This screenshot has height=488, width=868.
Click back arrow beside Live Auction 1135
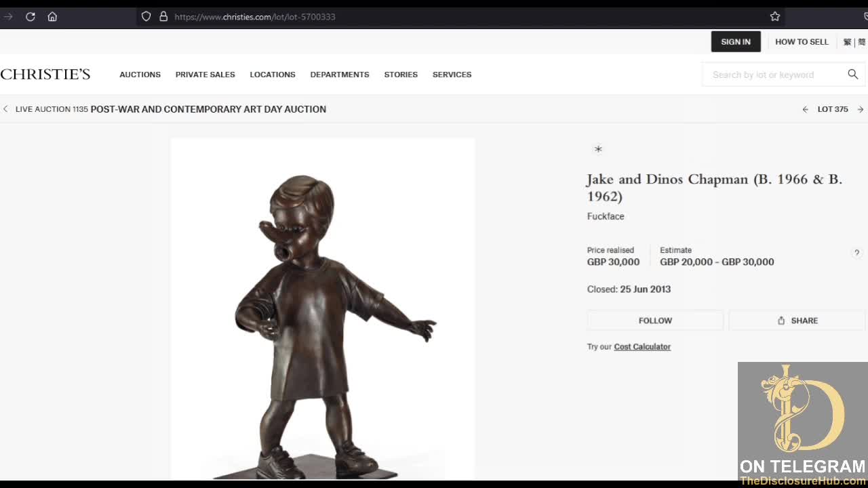click(5, 109)
